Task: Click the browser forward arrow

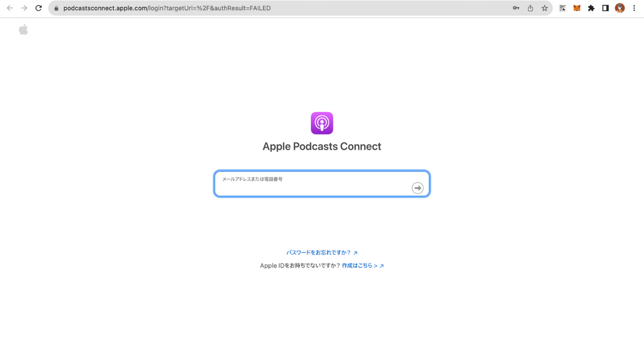Action: [x=24, y=8]
